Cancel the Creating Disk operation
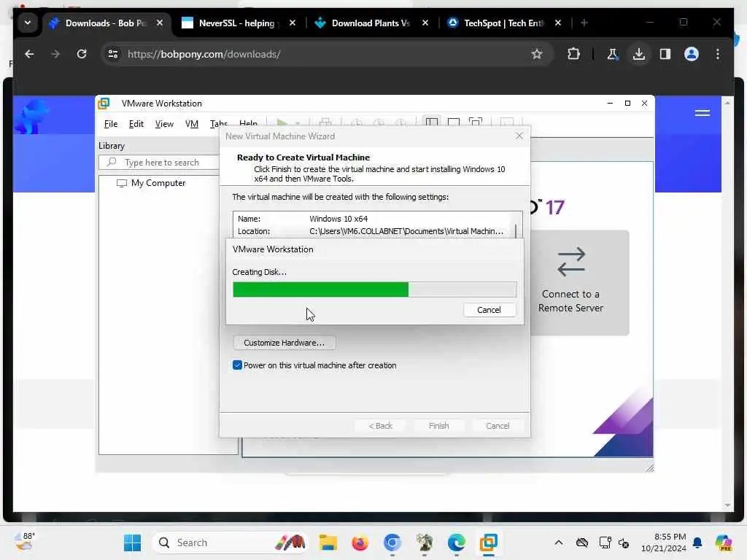This screenshot has width=747, height=560. click(489, 309)
